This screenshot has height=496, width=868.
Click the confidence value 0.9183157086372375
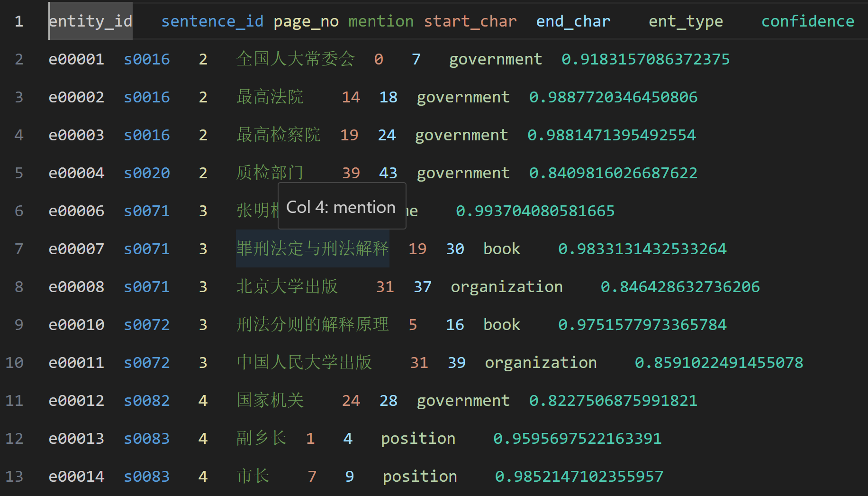click(x=645, y=59)
